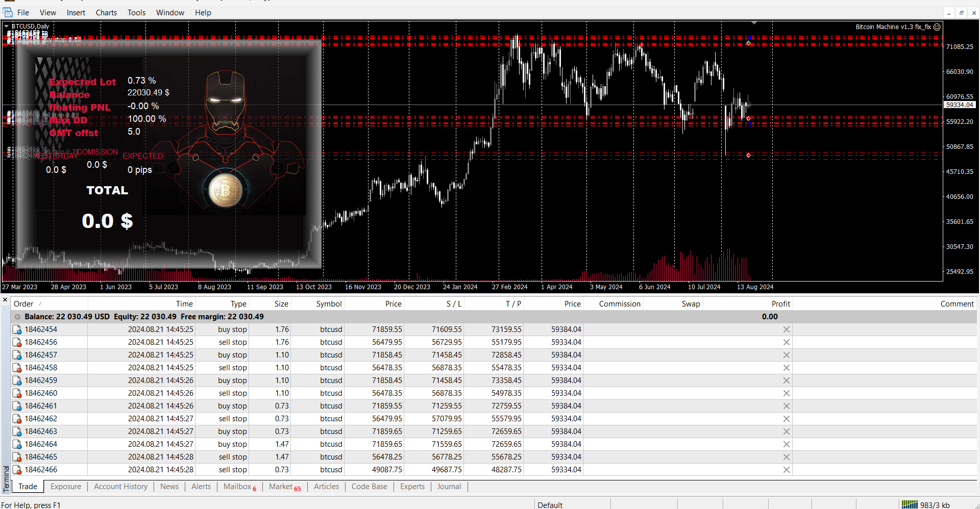Click the Default profile in status bar
Image resolution: width=980 pixels, height=509 pixels.
pyautogui.click(x=550, y=505)
